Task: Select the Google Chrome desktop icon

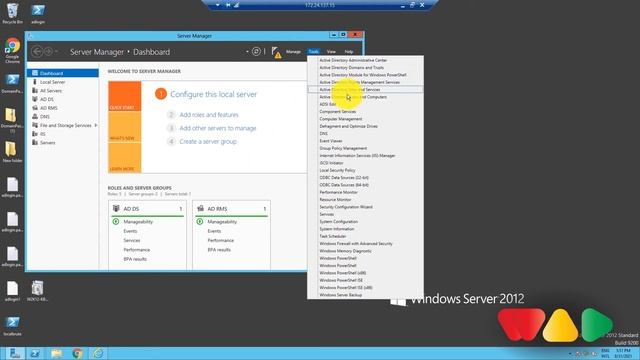Action: (12, 50)
